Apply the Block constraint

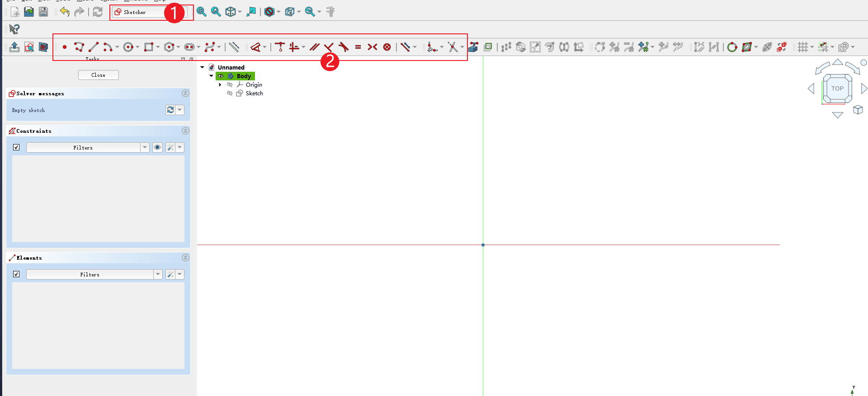(x=387, y=47)
